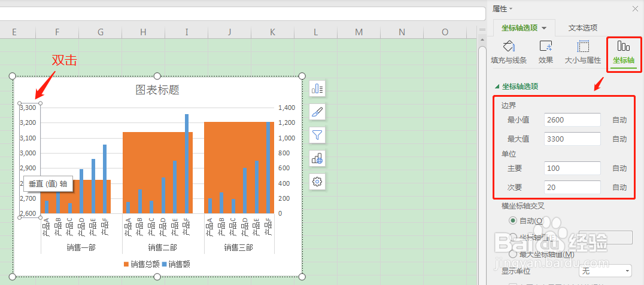This screenshot has width=644, height=285.
Task: Open the chart style brush button
Action: tap(317, 112)
